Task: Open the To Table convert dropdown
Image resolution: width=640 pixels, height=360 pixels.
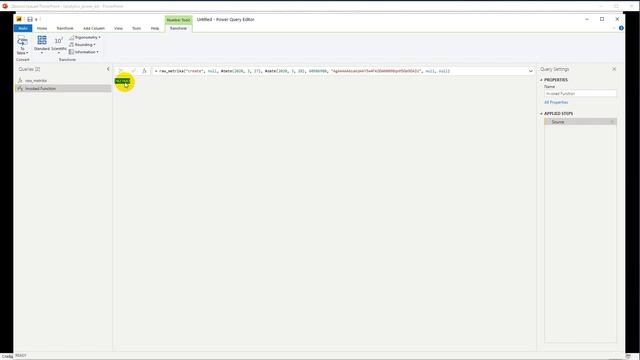Action: tap(22, 45)
